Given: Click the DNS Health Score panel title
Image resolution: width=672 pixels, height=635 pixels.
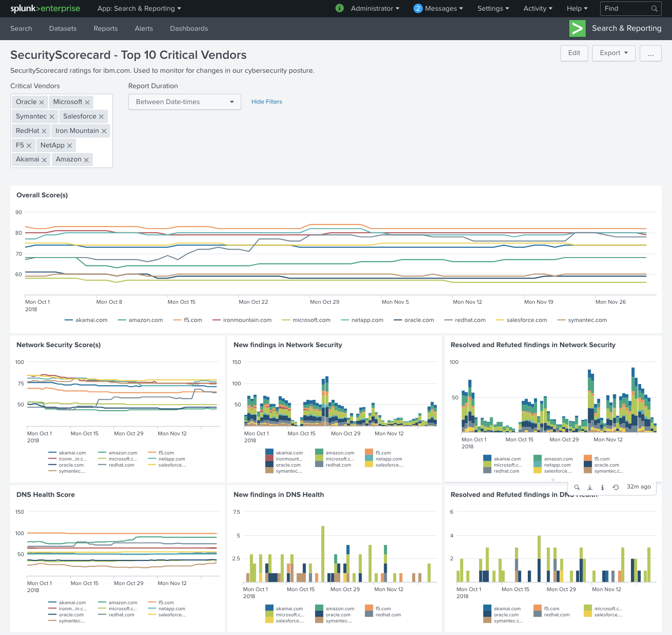Looking at the screenshot, I should (x=45, y=495).
